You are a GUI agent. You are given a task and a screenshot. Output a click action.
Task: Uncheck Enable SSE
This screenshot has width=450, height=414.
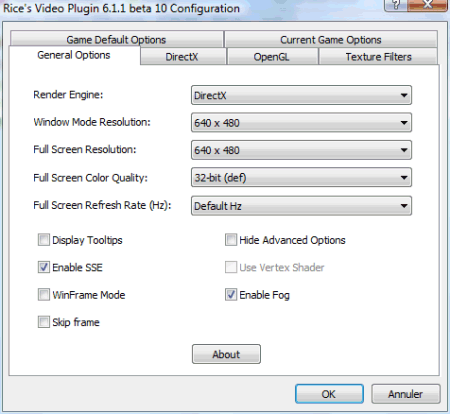pyautogui.click(x=44, y=267)
